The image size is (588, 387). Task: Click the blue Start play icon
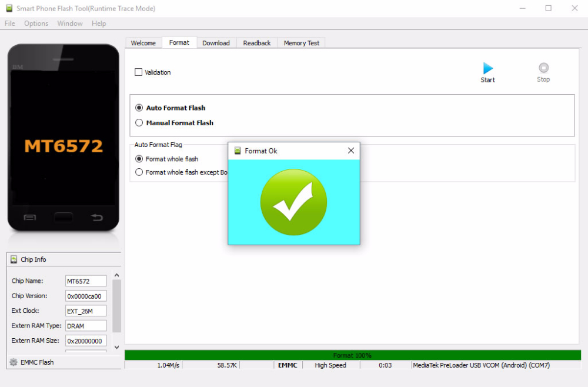click(488, 68)
